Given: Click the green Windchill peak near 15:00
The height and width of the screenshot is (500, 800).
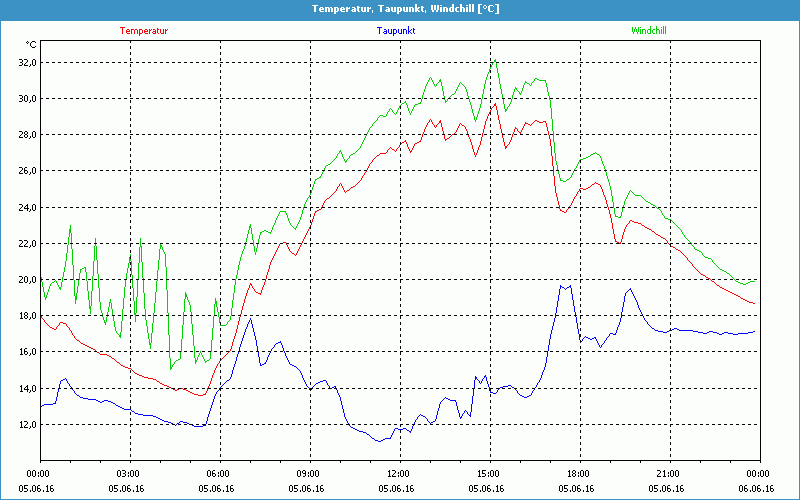Looking at the screenshot, I should 495,60.
